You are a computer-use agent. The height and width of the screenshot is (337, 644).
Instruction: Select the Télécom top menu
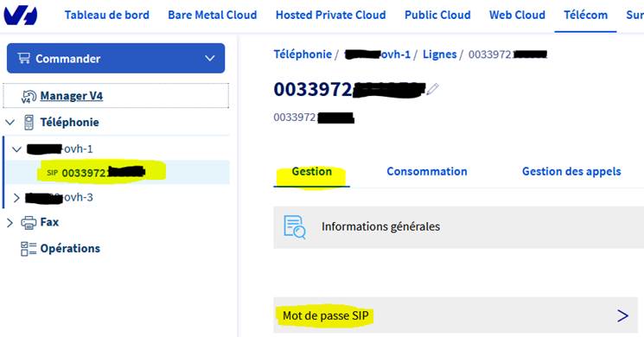click(585, 16)
